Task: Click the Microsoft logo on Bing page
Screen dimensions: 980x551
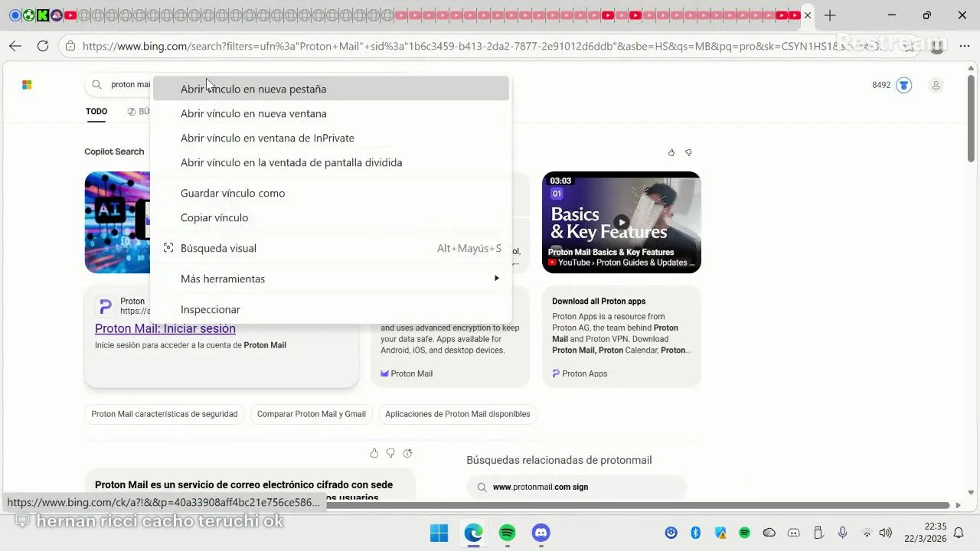Action: 27,85
